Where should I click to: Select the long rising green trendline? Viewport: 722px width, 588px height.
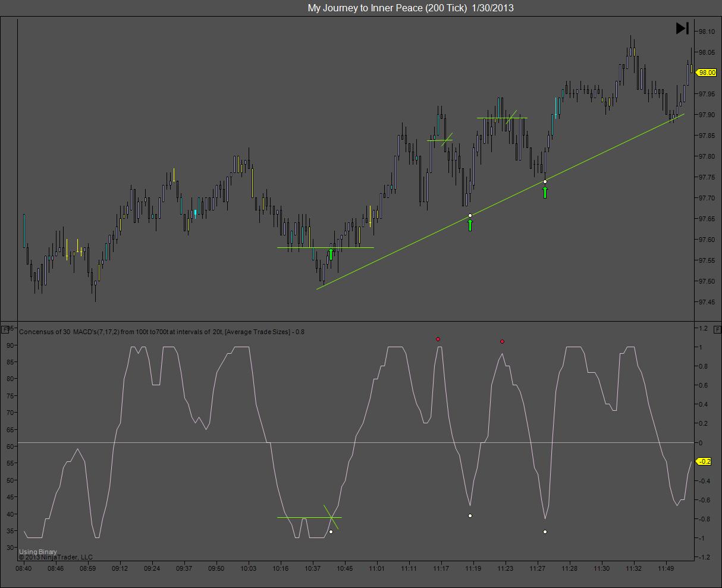click(x=500, y=201)
